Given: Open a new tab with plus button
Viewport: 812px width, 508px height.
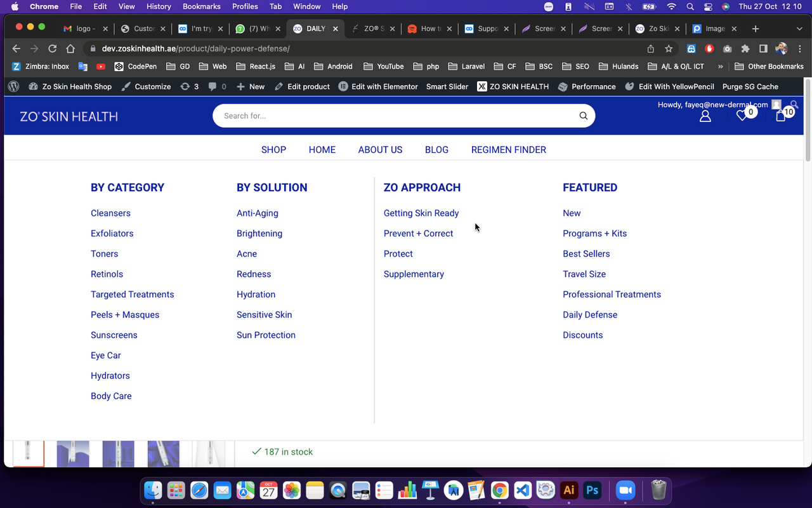Looking at the screenshot, I should click(x=755, y=29).
